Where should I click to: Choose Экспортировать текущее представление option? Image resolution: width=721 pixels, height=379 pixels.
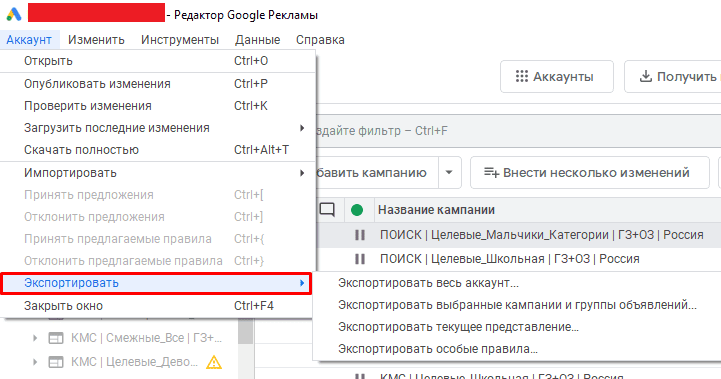pyautogui.click(x=517, y=327)
